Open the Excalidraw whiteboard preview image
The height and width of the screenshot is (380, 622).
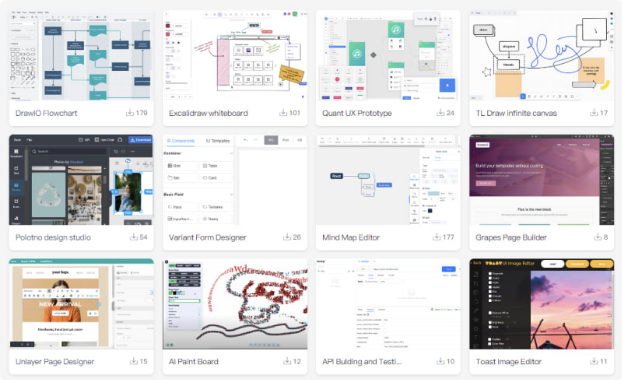coord(235,55)
